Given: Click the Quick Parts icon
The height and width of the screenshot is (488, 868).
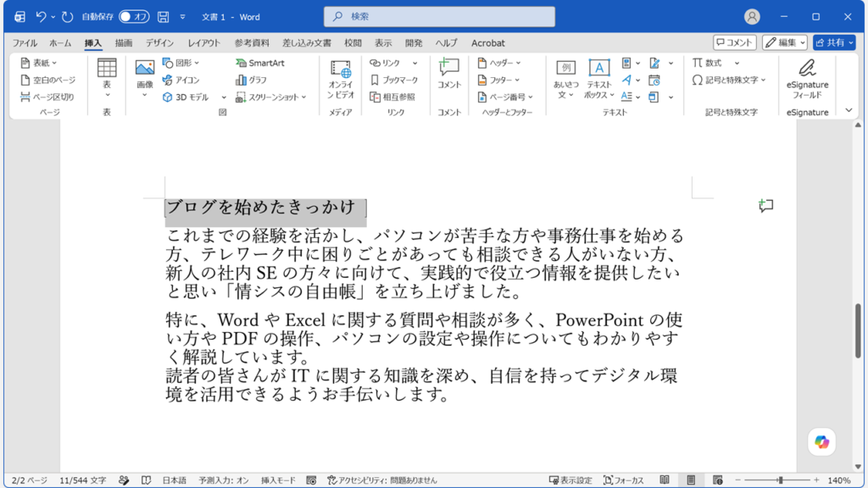Looking at the screenshot, I should (626, 63).
